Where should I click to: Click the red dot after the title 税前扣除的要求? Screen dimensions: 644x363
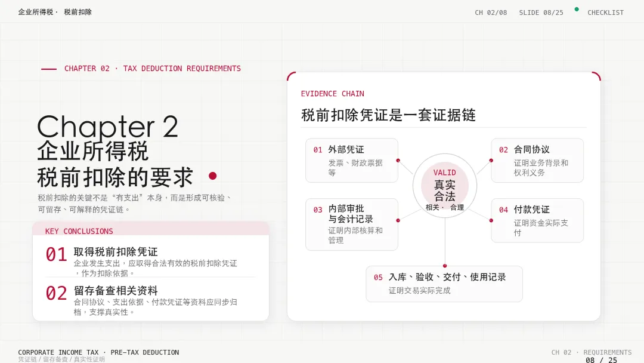[212, 176]
